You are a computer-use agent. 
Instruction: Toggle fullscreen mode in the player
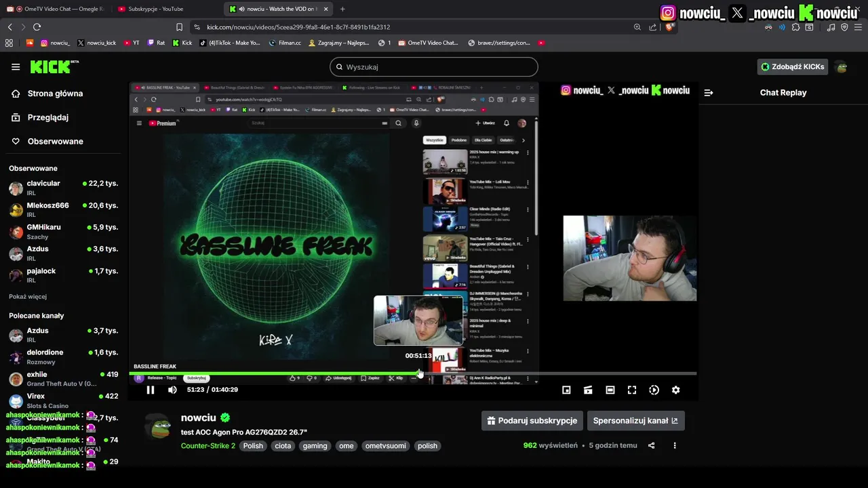pyautogui.click(x=632, y=390)
